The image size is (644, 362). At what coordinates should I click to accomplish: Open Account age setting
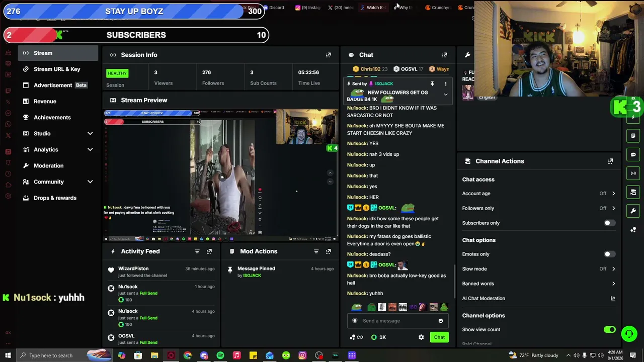(539, 194)
